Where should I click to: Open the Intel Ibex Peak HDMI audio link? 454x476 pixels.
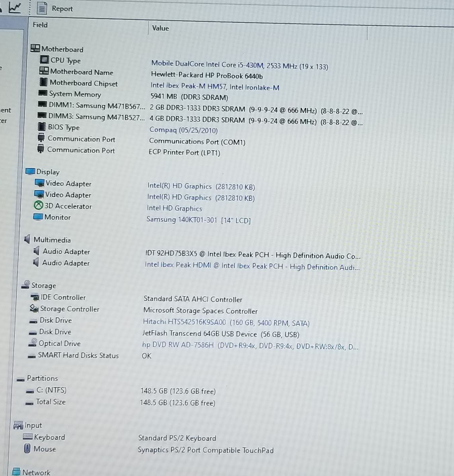(x=252, y=266)
